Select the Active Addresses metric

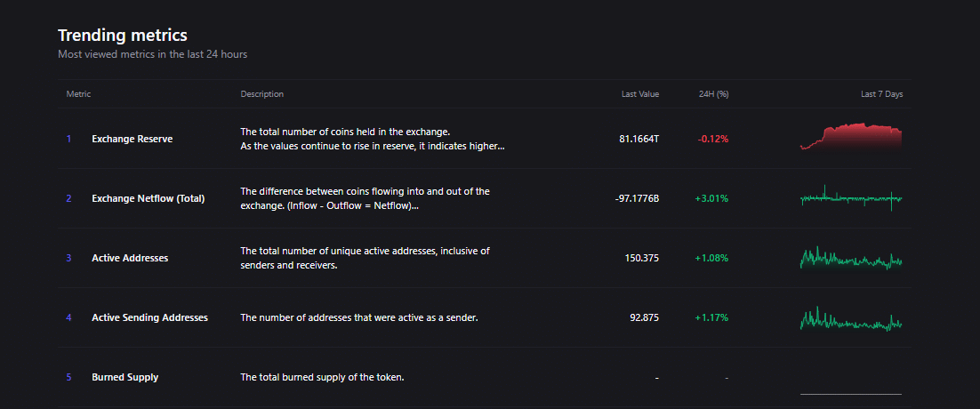[x=130, y=258]
